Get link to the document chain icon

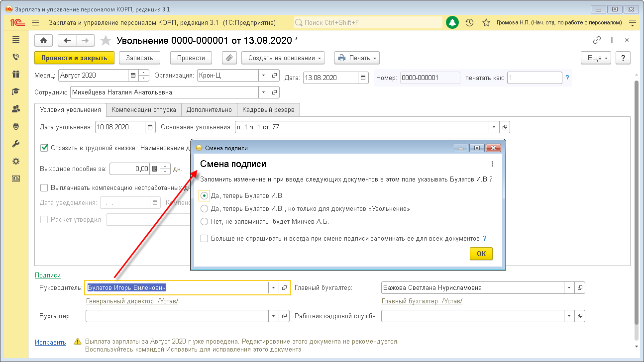(597, 40)
